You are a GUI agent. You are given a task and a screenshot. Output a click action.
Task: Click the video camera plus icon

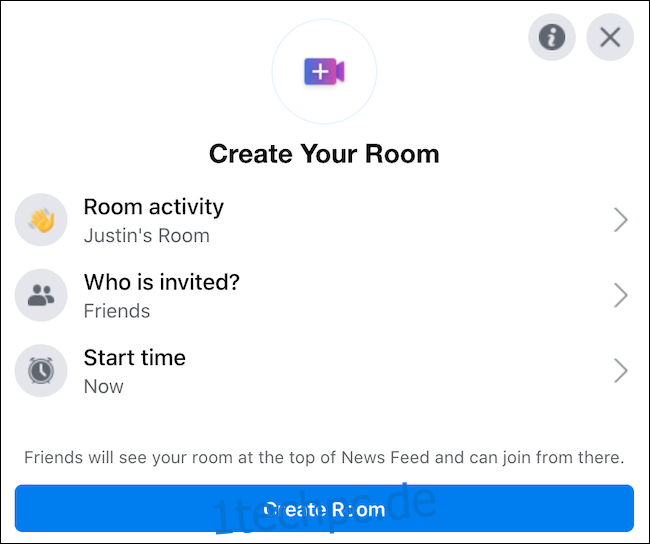coord(324,71)
